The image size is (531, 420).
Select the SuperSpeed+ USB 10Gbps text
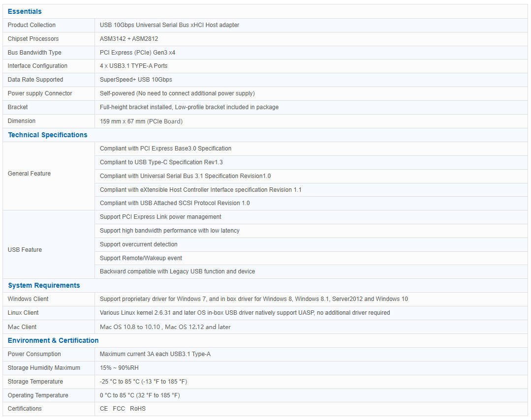click(136, 80)
